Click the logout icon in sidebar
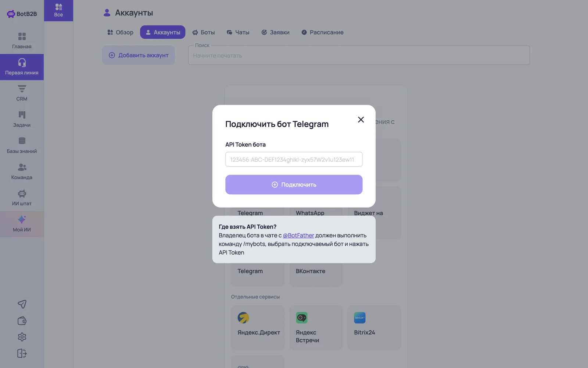The height and width of the screenshot is (368, 588). [22, 353]
